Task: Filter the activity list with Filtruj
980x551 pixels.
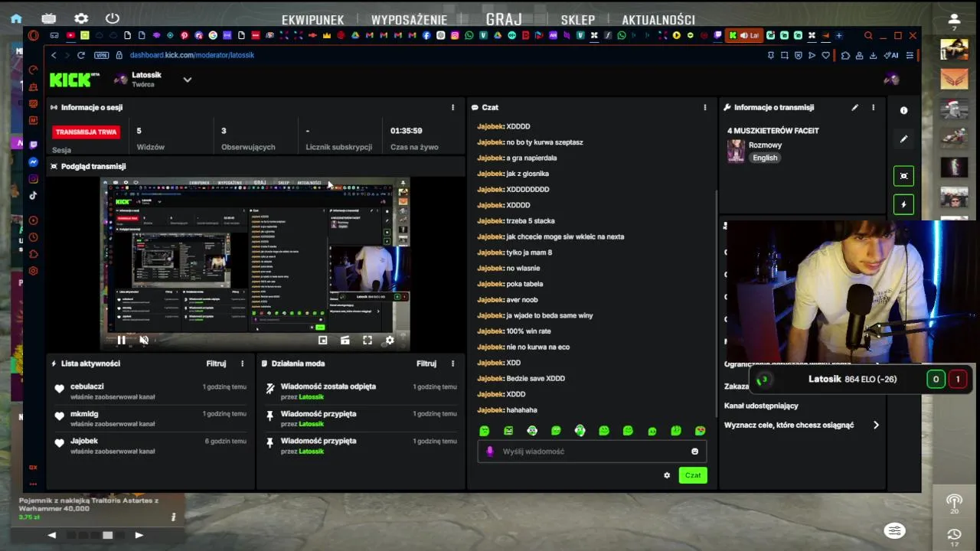Action: click(216, 364)
